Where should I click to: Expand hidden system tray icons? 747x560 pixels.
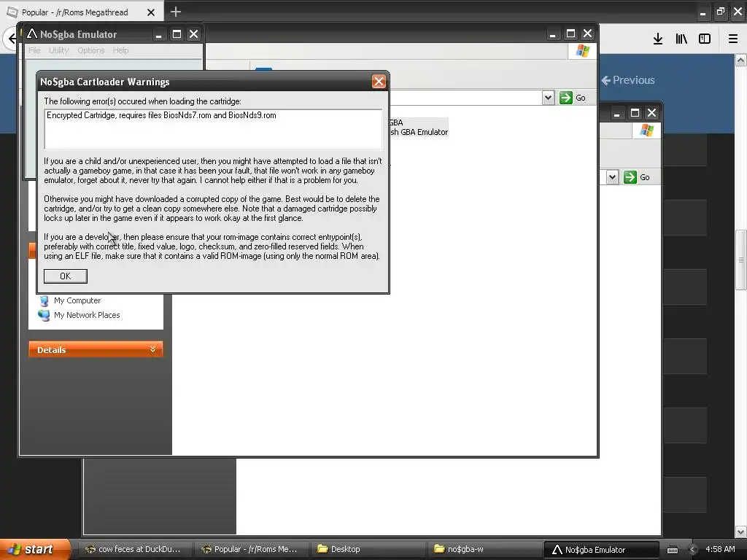point(692,550)
